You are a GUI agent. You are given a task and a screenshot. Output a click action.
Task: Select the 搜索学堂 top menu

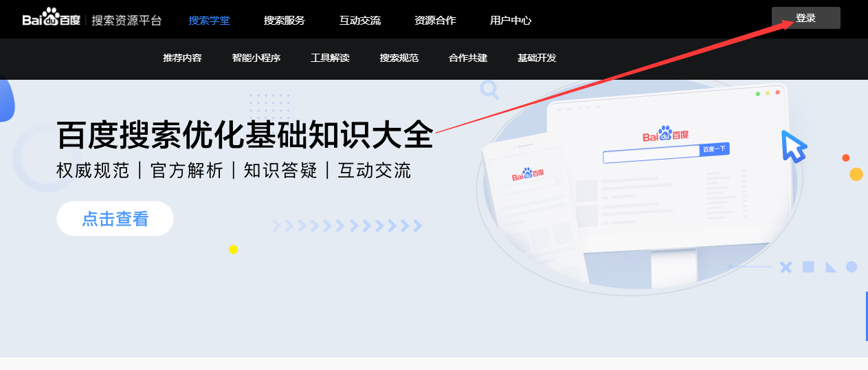[x=209, y=20]
